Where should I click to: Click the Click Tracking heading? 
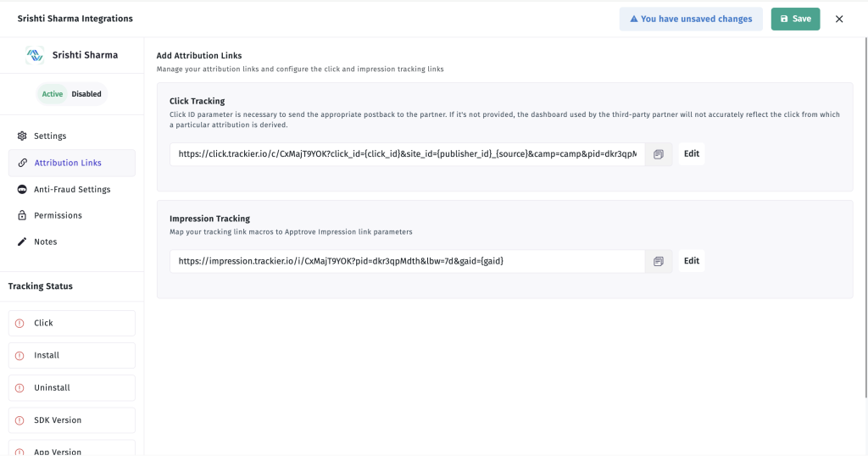[x=197, y=101]
